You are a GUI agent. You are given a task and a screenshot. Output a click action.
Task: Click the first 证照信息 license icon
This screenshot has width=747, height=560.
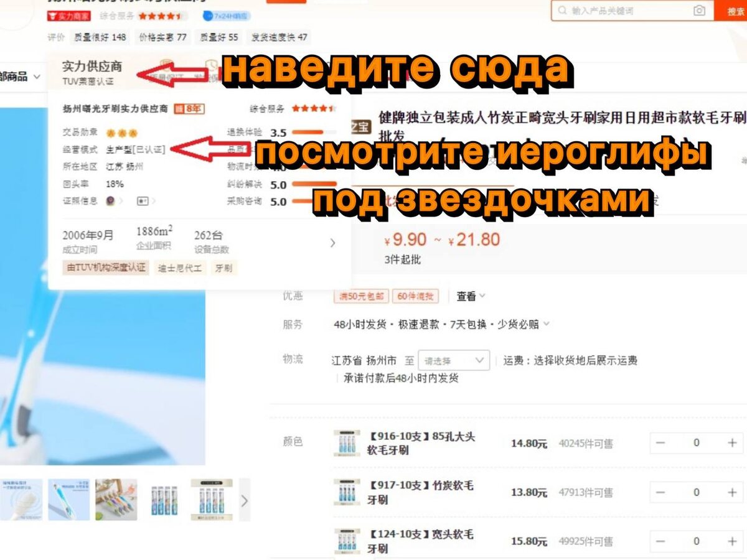pos(110,200)
